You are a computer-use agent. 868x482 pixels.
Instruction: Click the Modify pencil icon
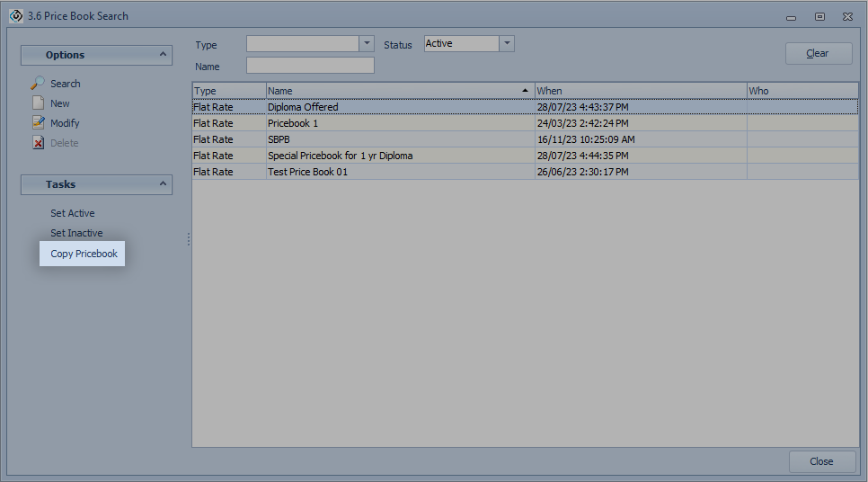[x=38, y=123]
